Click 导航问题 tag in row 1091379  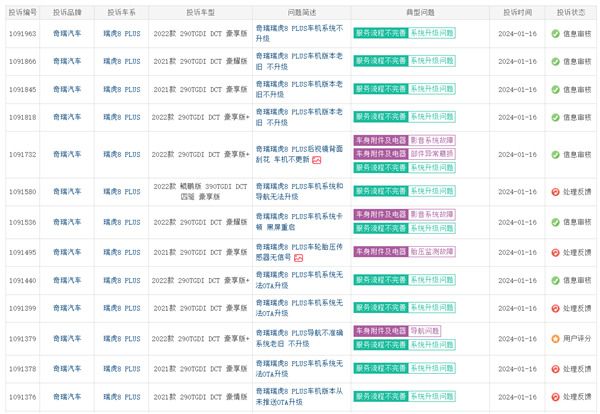click(x=424, y=331)
